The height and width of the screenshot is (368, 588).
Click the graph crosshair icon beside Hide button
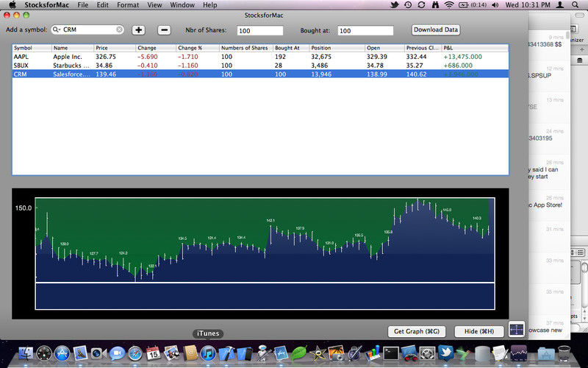point(517,330)
